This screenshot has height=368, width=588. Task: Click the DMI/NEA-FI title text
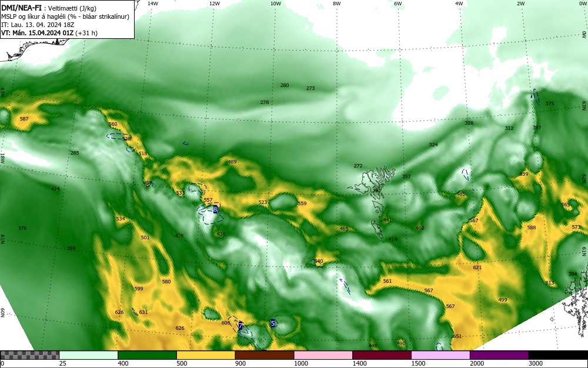pyautogui.click(x=21, y=8)
